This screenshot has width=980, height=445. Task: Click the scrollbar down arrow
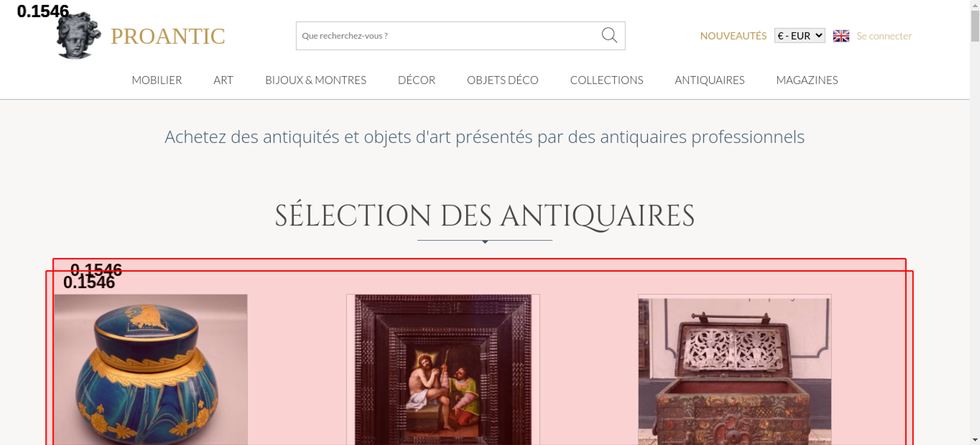click(x=975, y=440)
